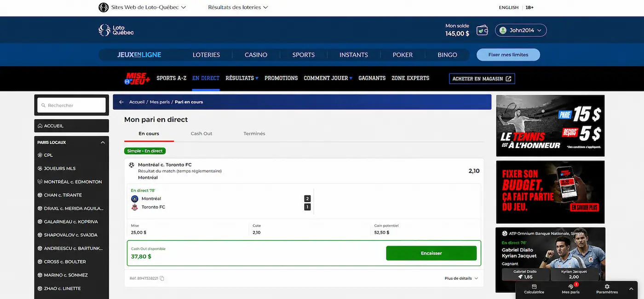This screenshot has width=644, height=299.
Task: Click the user avatar icon for John2014
Action: point(503,30)
